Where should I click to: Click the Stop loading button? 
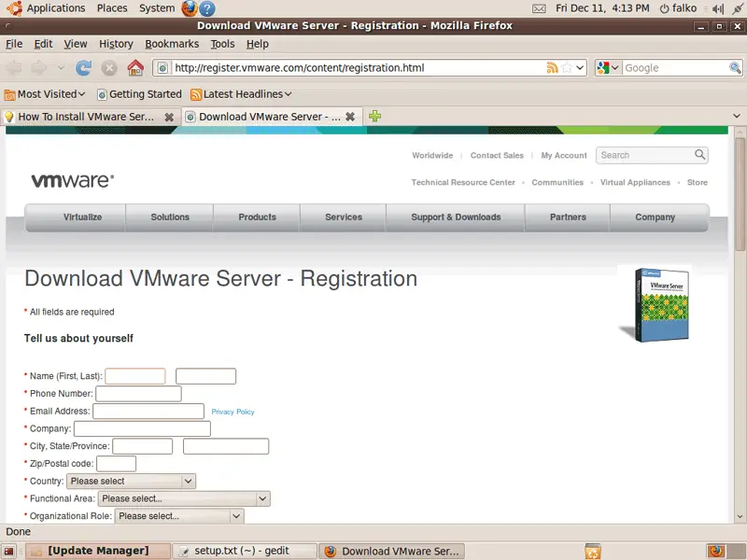pyautogui.click(x=109, y=68)
